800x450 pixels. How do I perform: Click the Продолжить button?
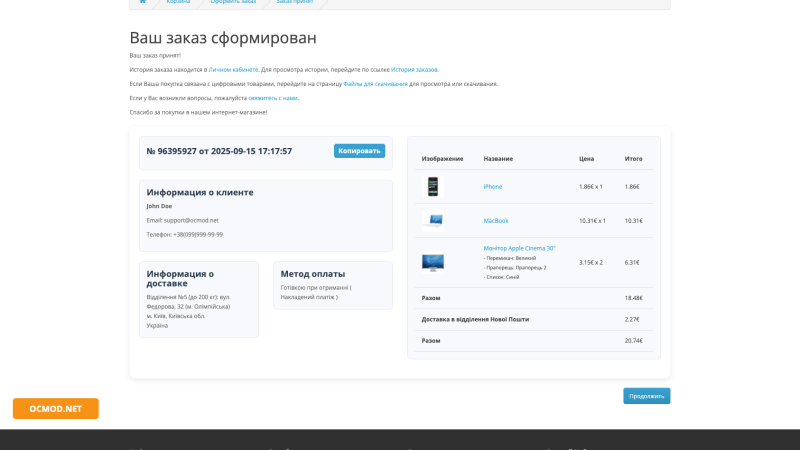point(646,396)
